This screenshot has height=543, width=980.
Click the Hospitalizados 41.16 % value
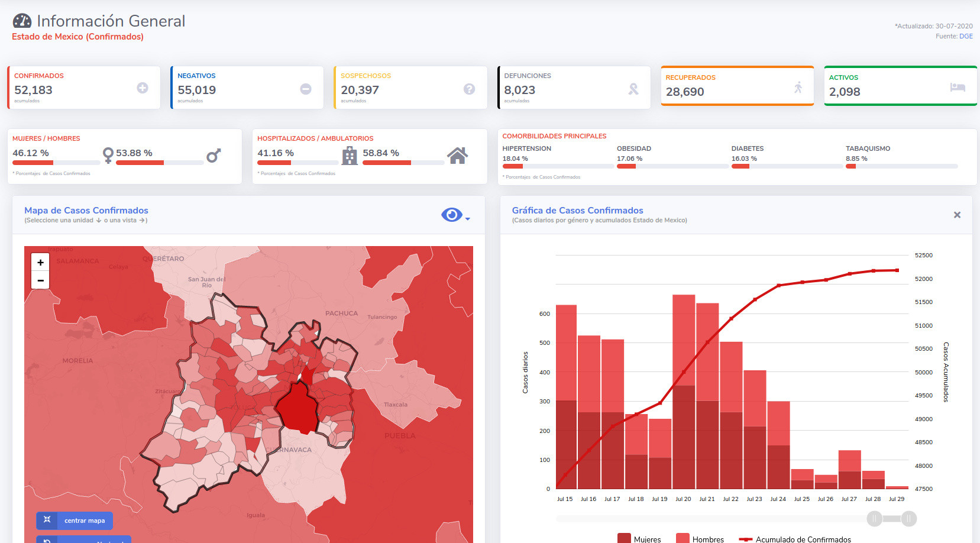click(x=276, y=153)
